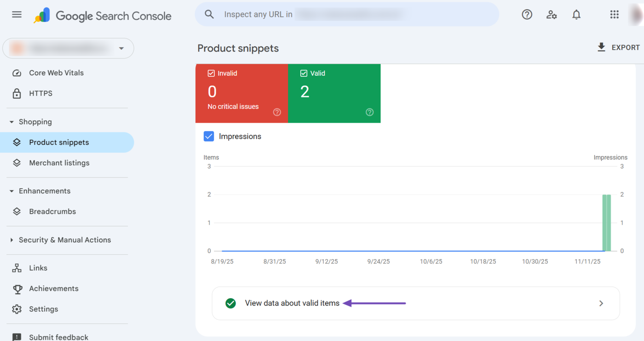
Task: Toggle the checkbox on the Valid card
Action: (x=304, y=73)
